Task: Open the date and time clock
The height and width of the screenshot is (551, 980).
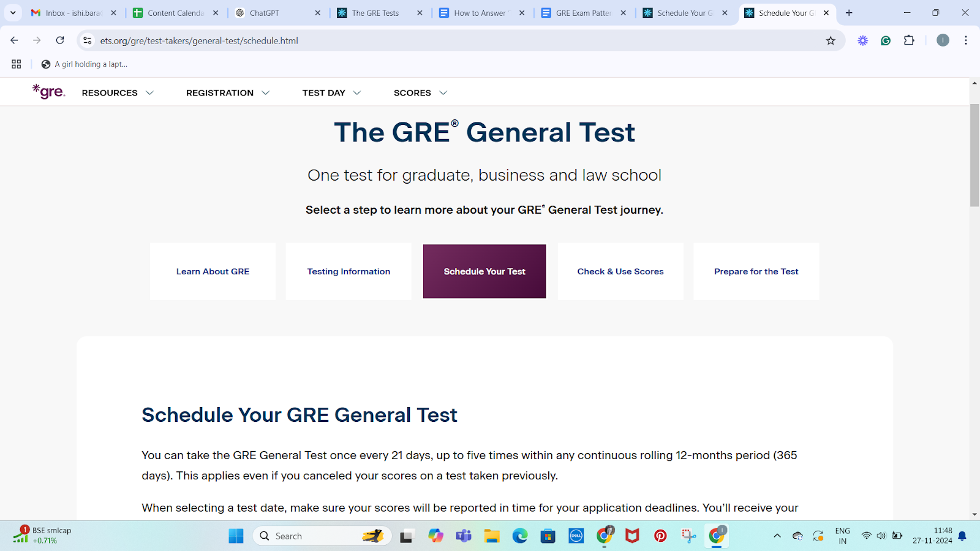Action: 932,536
